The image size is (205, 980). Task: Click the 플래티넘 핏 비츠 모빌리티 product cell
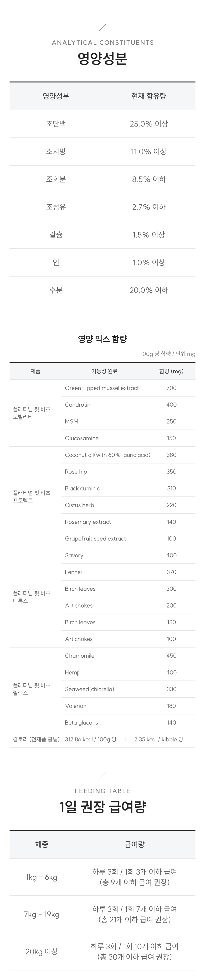(x=31, y=413)
